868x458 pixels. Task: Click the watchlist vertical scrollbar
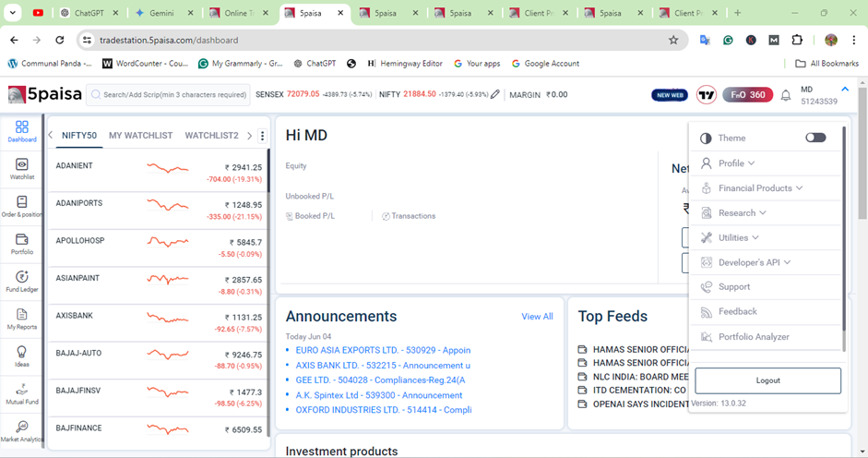tap(268, 171)
